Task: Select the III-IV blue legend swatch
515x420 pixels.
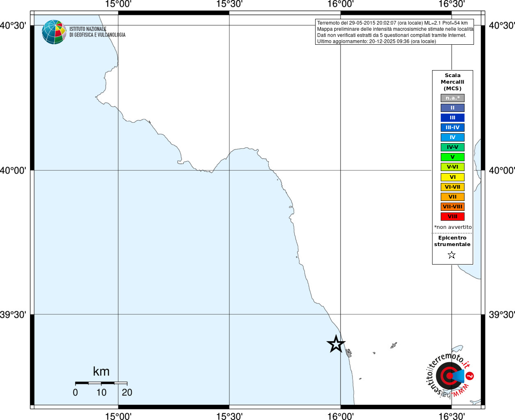Action: pos(453,128)
